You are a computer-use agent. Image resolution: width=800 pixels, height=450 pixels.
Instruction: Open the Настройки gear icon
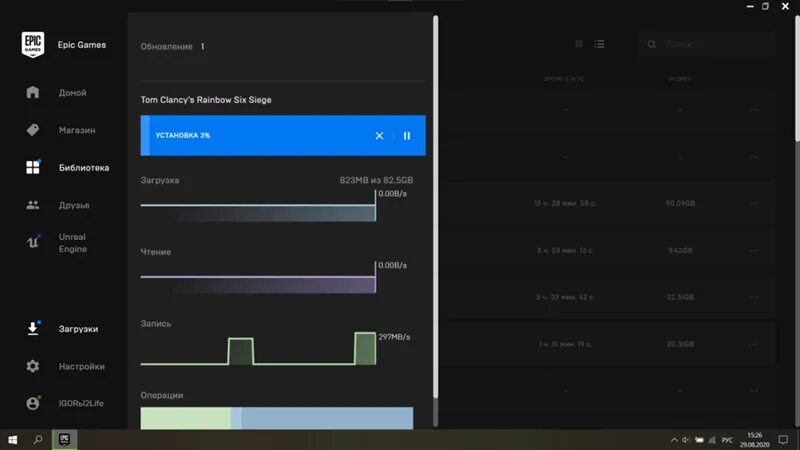33,366
